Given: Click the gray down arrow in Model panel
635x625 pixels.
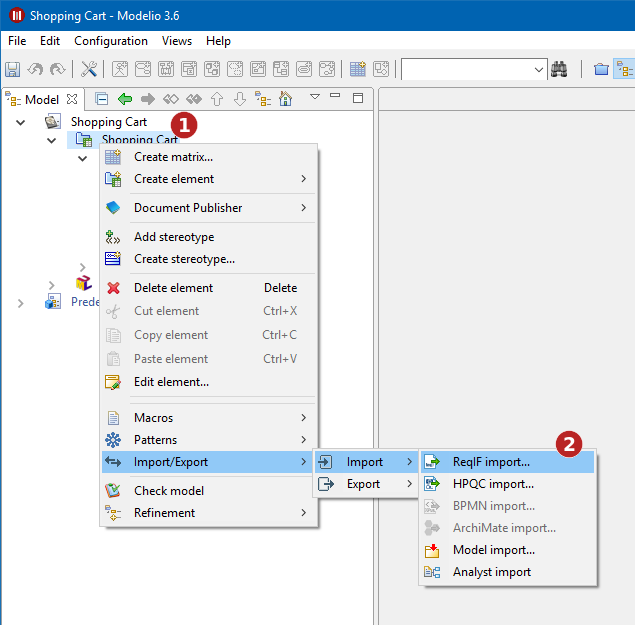Looking at the screenshot, I should pos(240,99).
